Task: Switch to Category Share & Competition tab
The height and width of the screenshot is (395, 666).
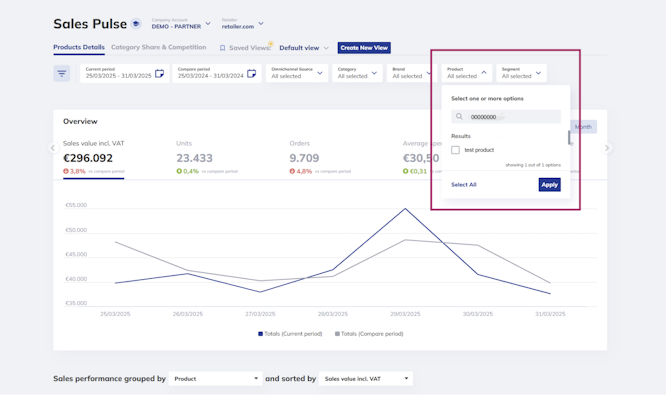Action: pos(158,47)
